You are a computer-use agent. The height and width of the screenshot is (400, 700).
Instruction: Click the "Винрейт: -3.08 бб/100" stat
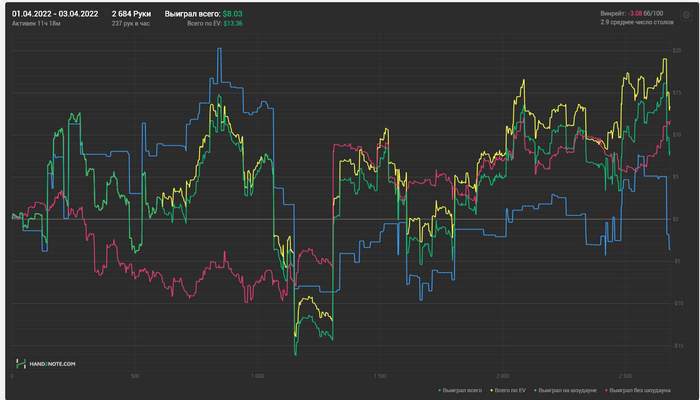(632, 13)
